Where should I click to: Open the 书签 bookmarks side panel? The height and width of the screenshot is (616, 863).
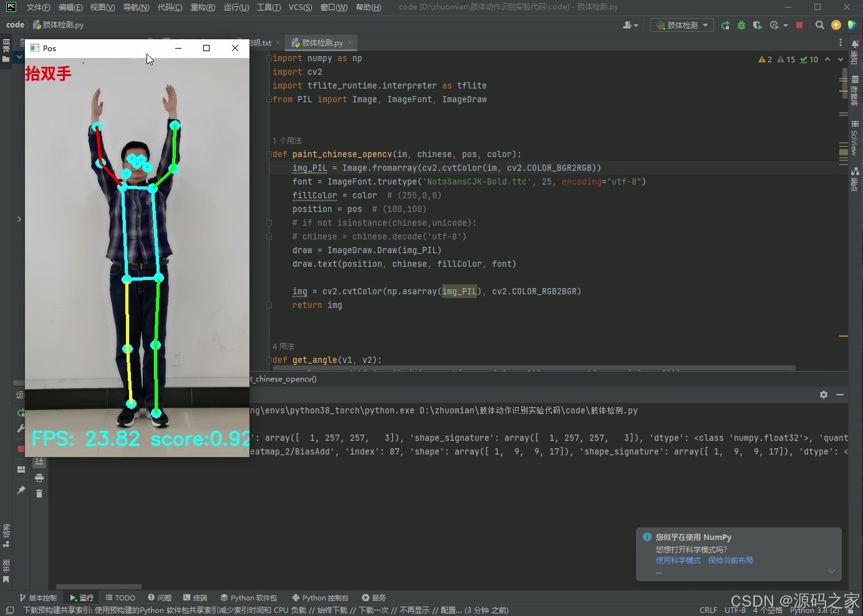point(6,571)
